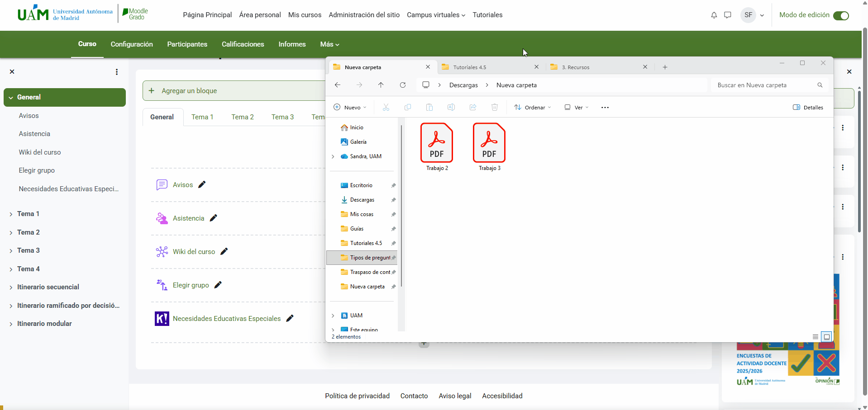Click the Agregar un bloque button

click(x=183, y=90)
